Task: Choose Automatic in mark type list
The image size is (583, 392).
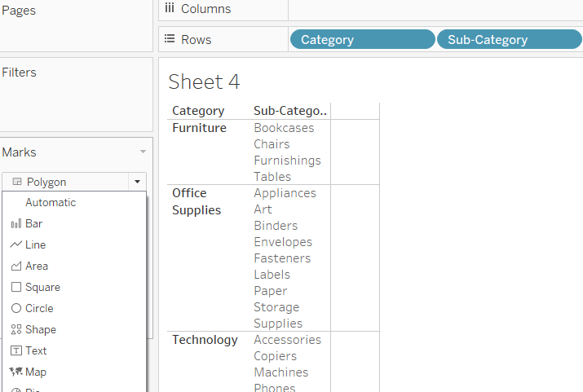Action: (x=51, y=202)
